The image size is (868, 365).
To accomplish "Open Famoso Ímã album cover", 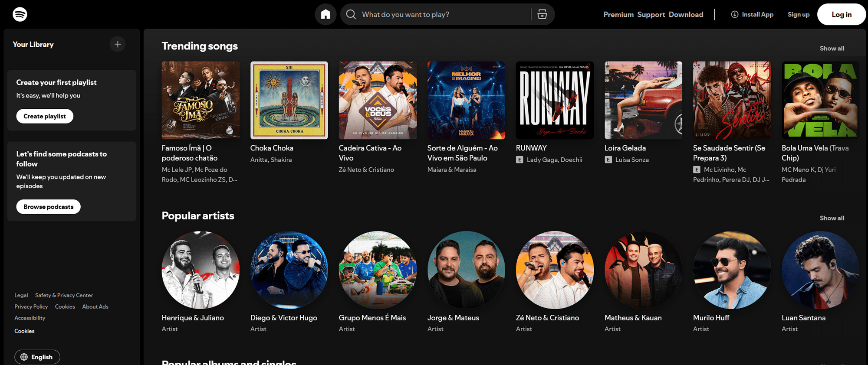I will pyautogui.click(x=201, y=100).
